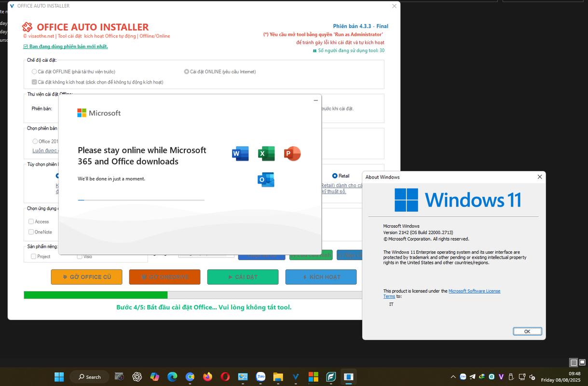Check the Visio product checkbox
This screenshot has width=588, height=386.
pyautogui.click(x=80, y=256)
